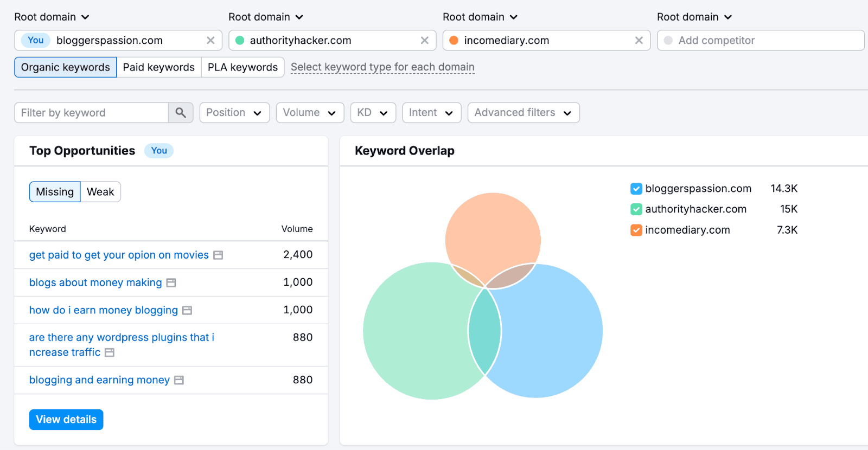Open Root domain dropdown above Add competitor

tap(694, 17)
